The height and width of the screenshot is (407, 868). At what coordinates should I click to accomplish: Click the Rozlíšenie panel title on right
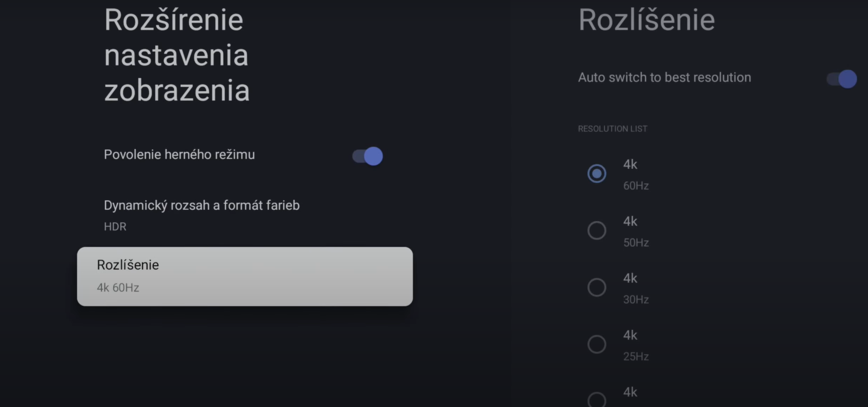click(x=646, y=20)
